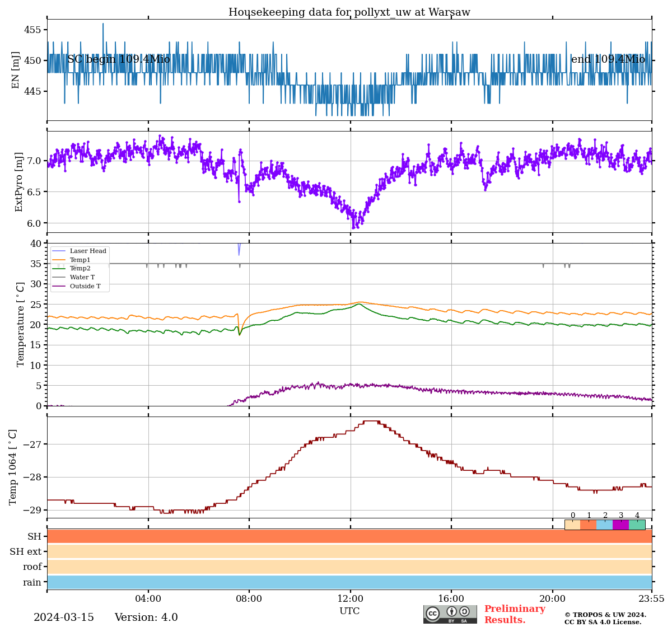The image size is (672, 627).
Task: Click the Outside T legend entry
Action: pos(77,286)
